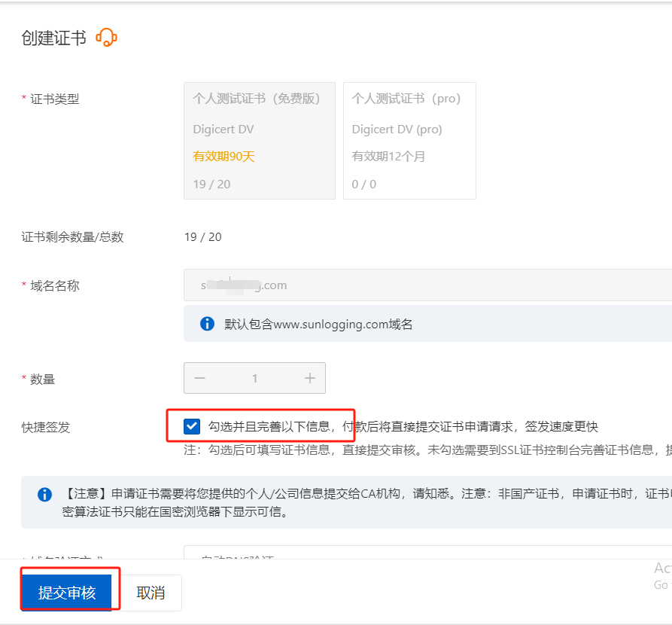Increase quantity with the plus button
The height and width of the screenshot is (625, 672).
(x=309, y=378)
